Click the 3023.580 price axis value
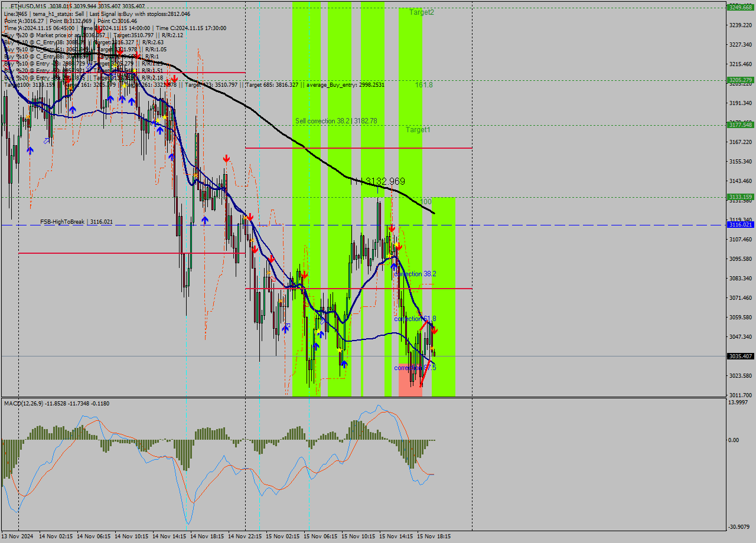This screenshot has width=756, height=543. pyautogui.click(x=741, y=375)
